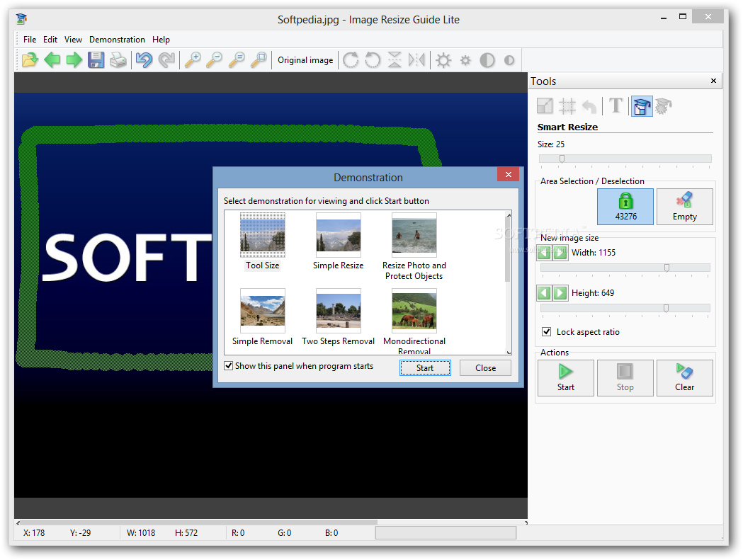The height and width of the screenshot is (560, 743).
Task: Increase brightness with large sun icon
Action: (443, 60)
